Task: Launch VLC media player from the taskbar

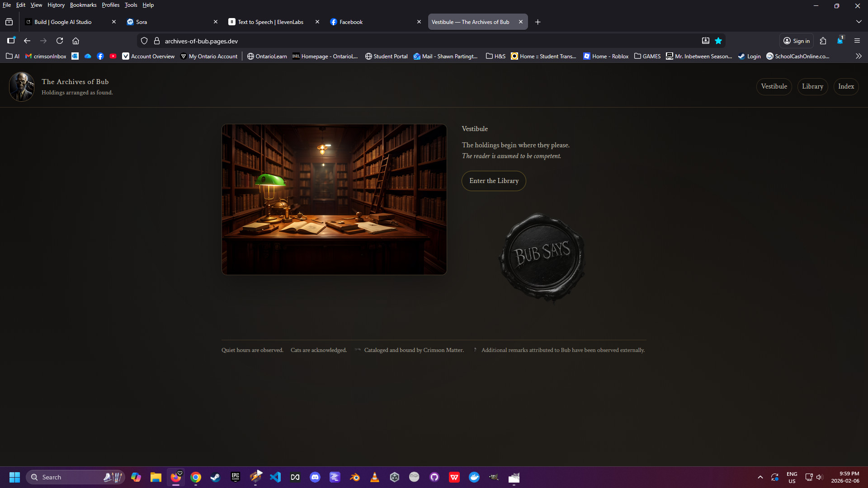Action: (375, 477)
